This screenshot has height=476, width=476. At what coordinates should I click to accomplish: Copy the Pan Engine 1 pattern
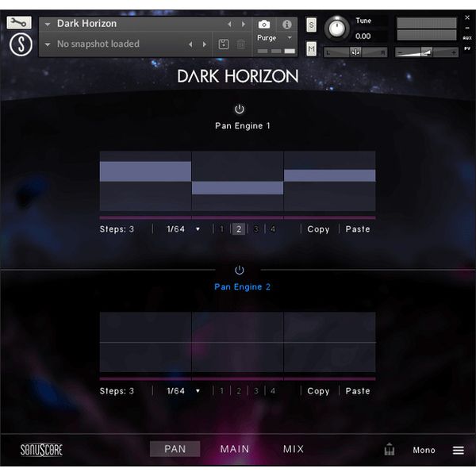318,229
